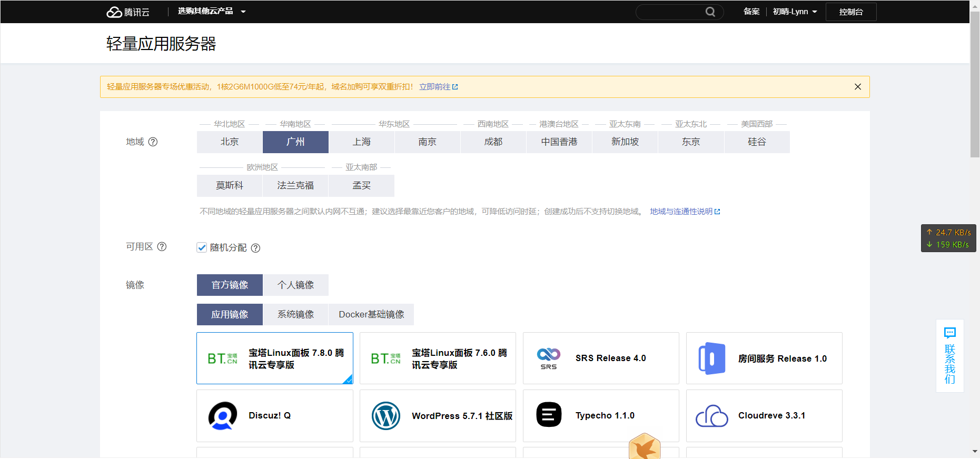Choose the 硅谷 region
Image resolution: width=980 pixels, height=459 pixels.
[757, 142]
